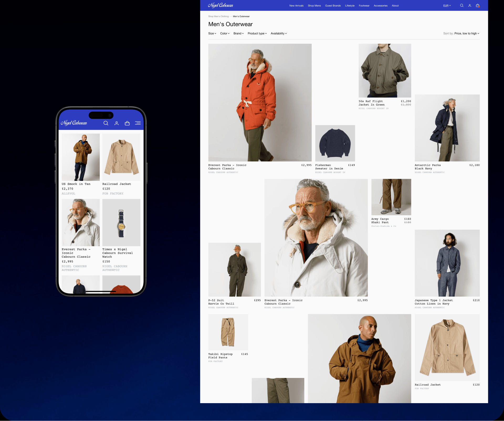Tap the mobile account icon
The image size is (504, 421).
coord(117,123)
